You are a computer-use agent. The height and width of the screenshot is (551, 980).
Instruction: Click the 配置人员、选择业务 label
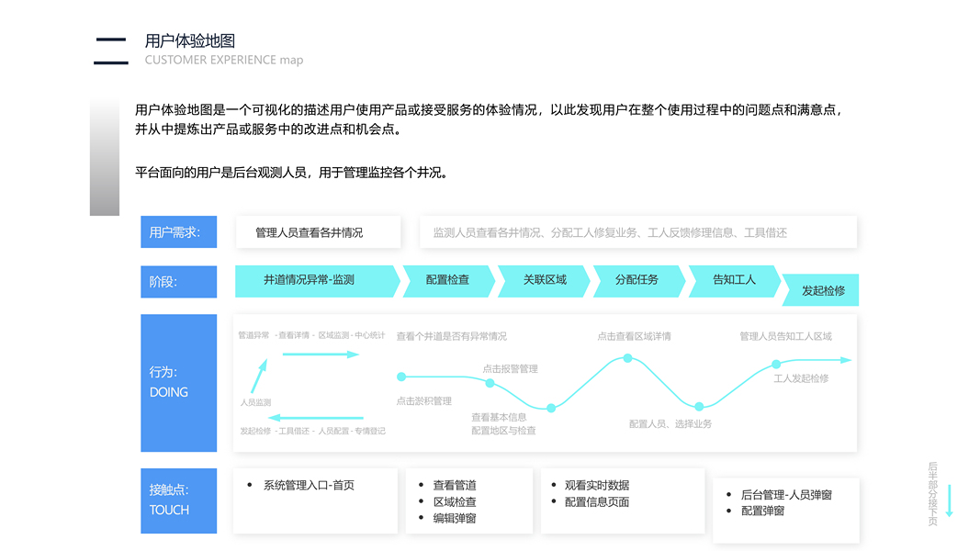(670, 423)
